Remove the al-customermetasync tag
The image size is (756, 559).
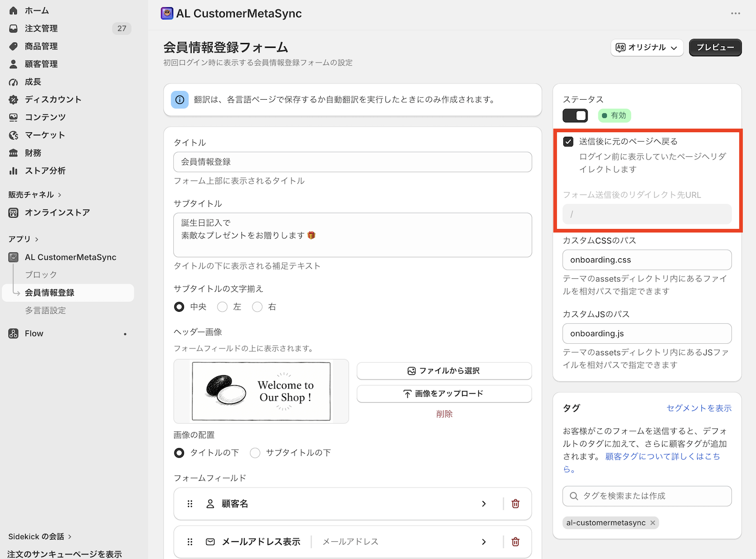pyautogui.click(x=653, y=523)
